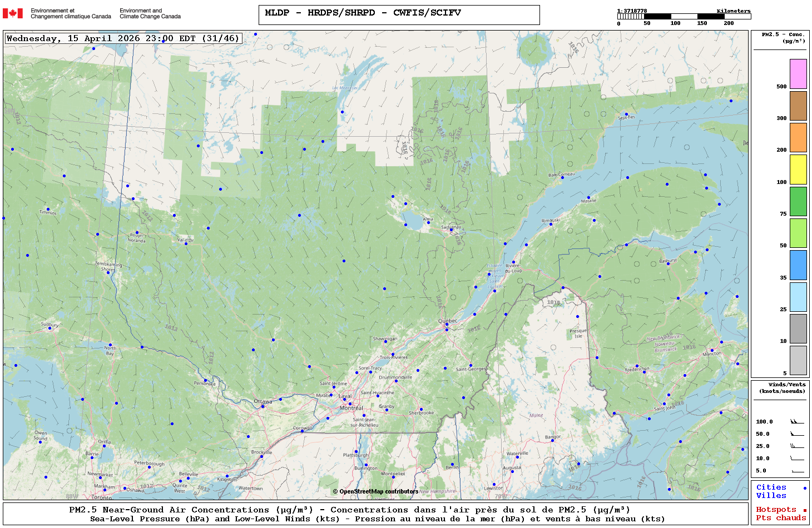Click the Wednesday 15 April 2026 timestamp
This screenshot has height=528, width=812.
(x=123, y=38)
